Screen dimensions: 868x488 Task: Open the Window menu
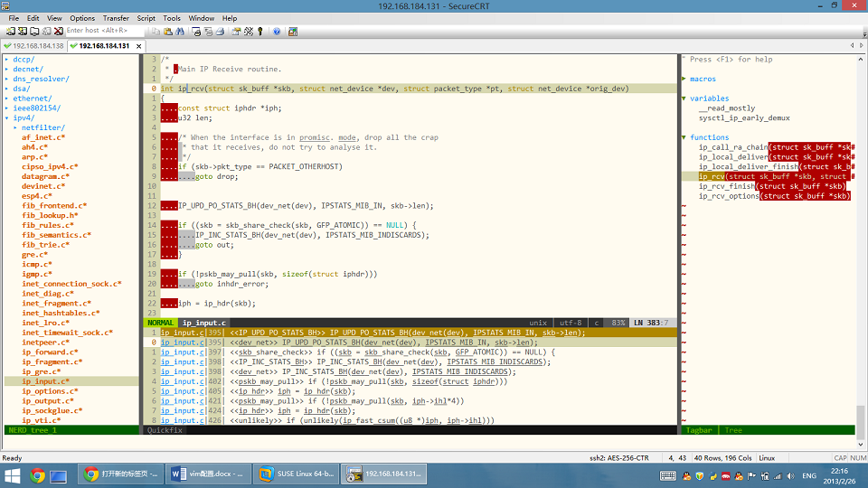[x=202, y=18]
